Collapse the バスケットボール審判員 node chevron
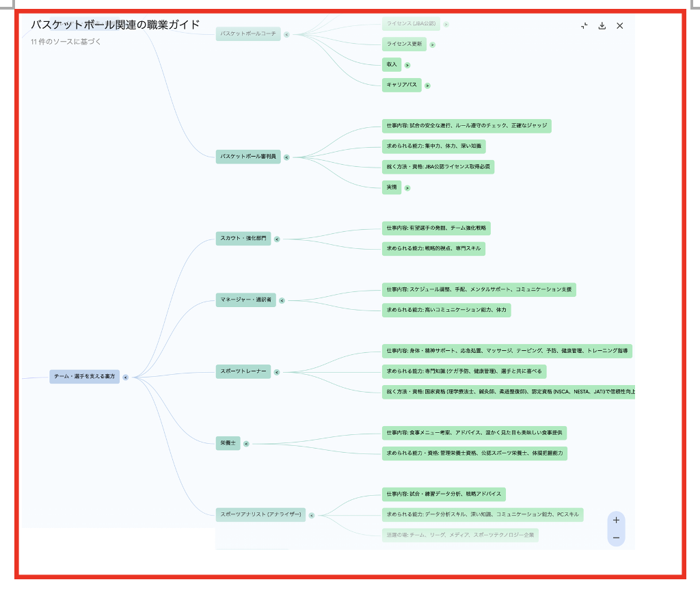700x595 pixels. click(286, 157)
